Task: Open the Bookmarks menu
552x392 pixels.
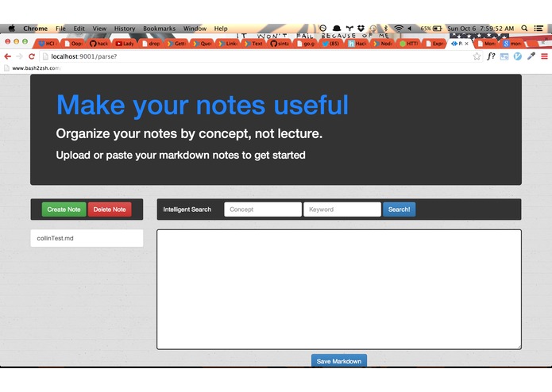Action: 159,29
